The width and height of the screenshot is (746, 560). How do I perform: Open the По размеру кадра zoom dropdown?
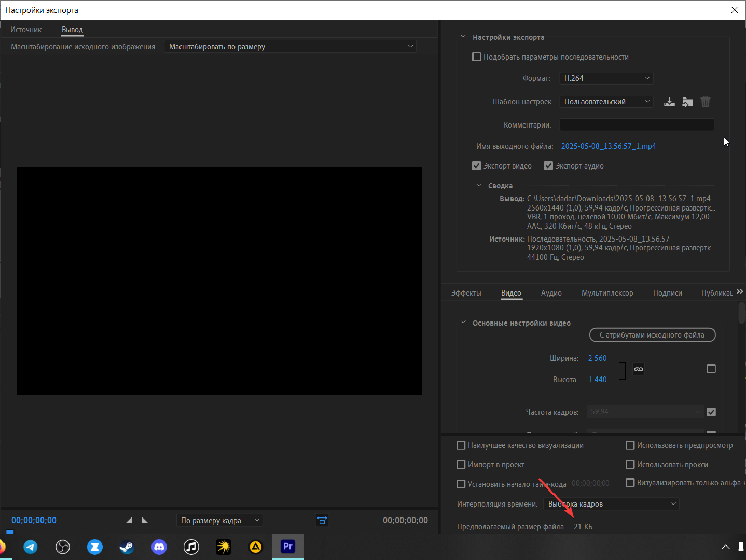(x=219, y=520)
